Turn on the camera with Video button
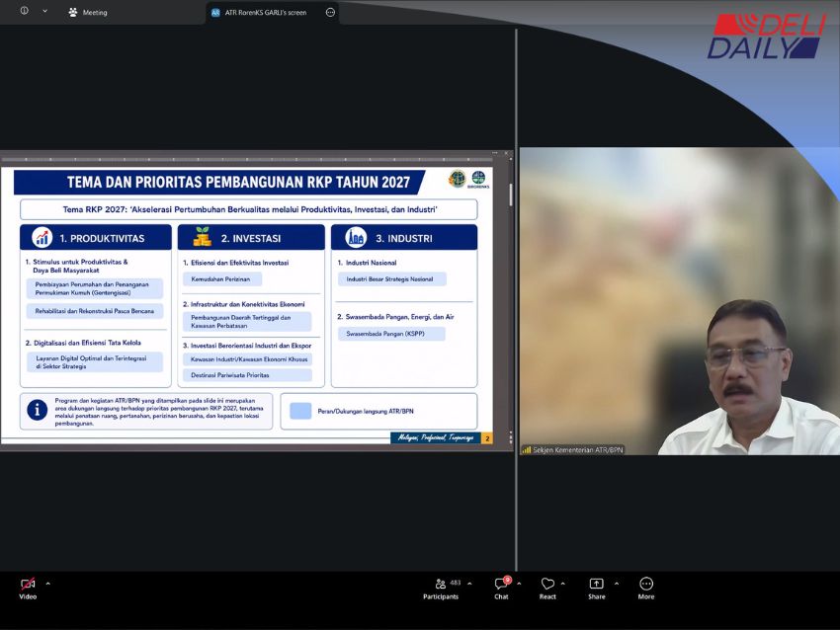Image resolution: width=840 pixels, height=630 pixels. pos(28,589)
